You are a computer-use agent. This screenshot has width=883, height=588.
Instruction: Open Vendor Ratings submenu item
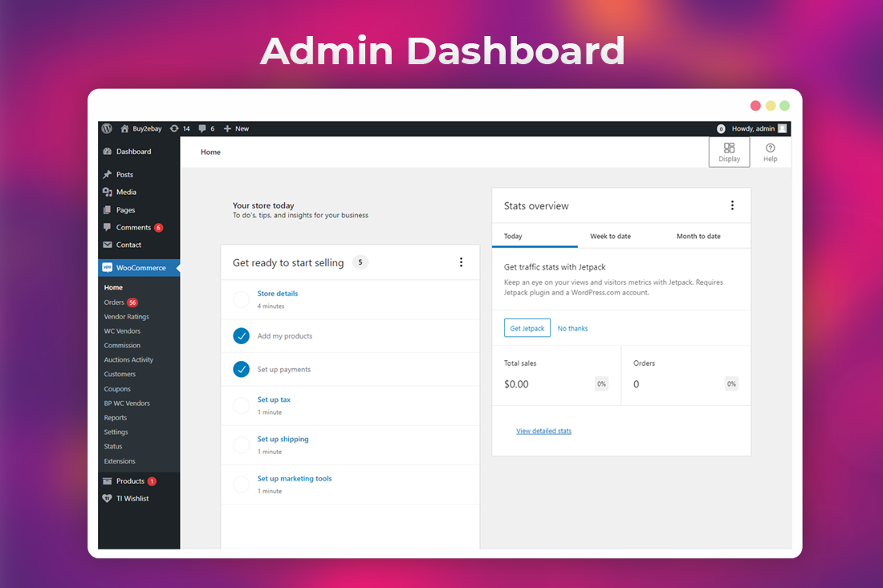click(126, 317)
